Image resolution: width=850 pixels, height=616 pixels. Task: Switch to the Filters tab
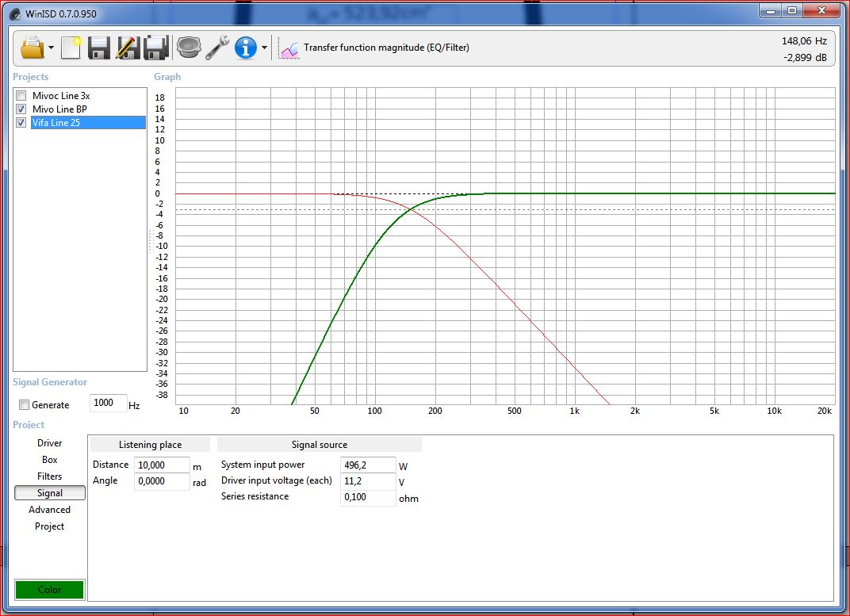[x=49, y=476]
